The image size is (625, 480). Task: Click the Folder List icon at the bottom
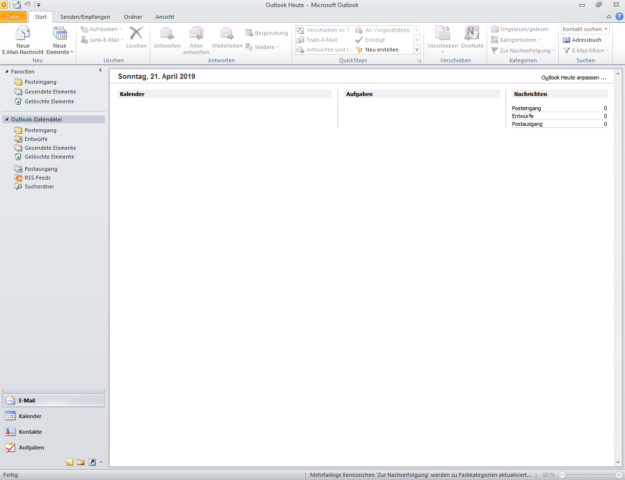81,462
